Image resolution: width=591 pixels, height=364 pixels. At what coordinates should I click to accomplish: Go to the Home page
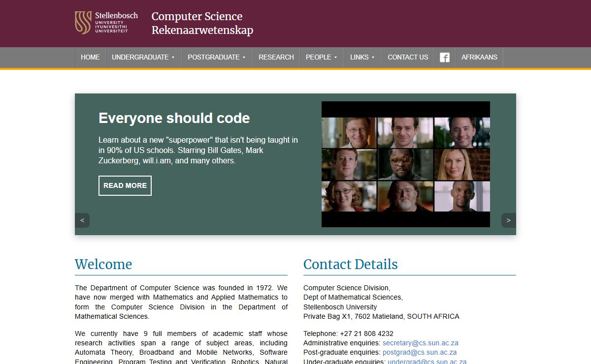point(90,58)
